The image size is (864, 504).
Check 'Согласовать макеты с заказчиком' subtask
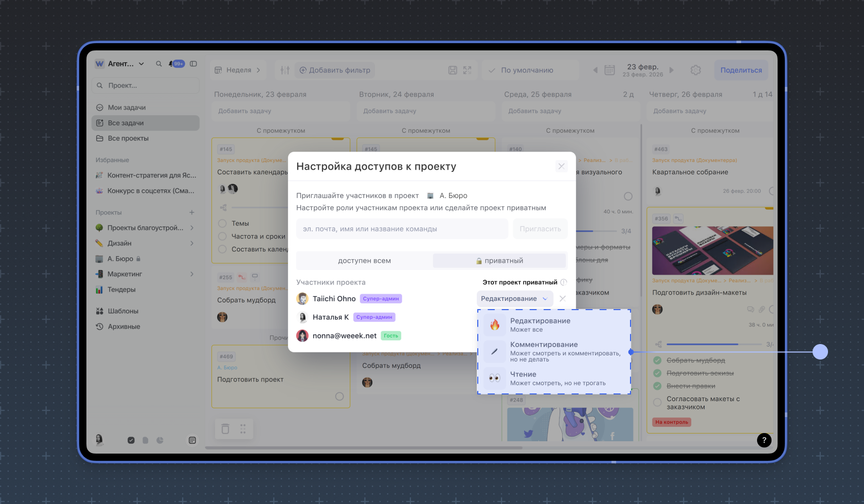point(657,403)
